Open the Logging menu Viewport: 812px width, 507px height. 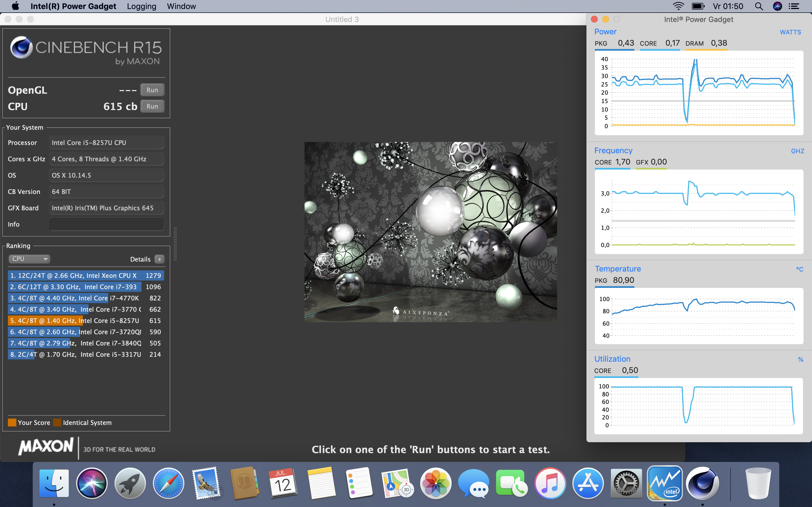(141, 6)
